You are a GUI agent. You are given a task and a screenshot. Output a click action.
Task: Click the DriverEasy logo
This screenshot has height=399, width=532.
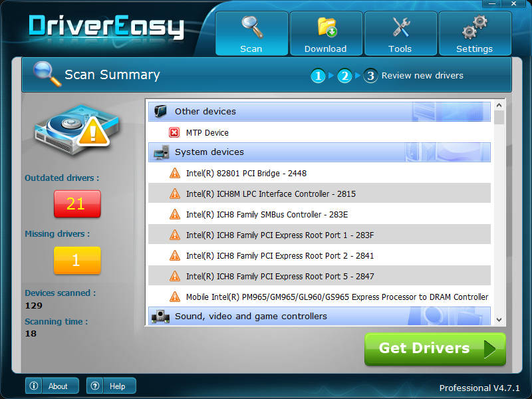[x=106, y=27]
